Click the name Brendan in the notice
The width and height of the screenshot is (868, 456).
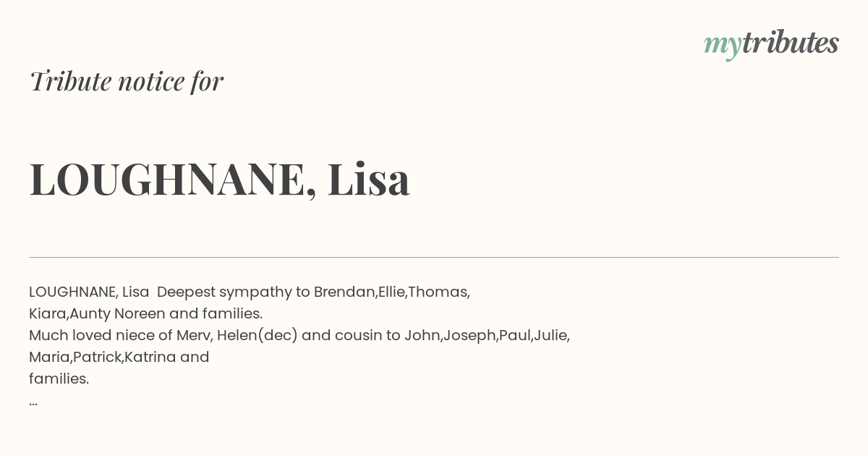point(344,292)
